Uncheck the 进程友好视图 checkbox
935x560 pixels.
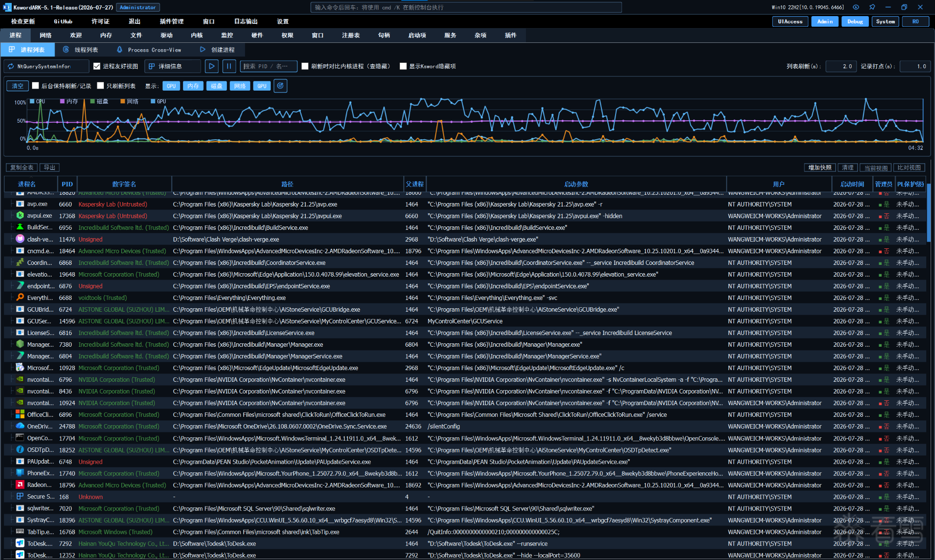pos(97,66)
